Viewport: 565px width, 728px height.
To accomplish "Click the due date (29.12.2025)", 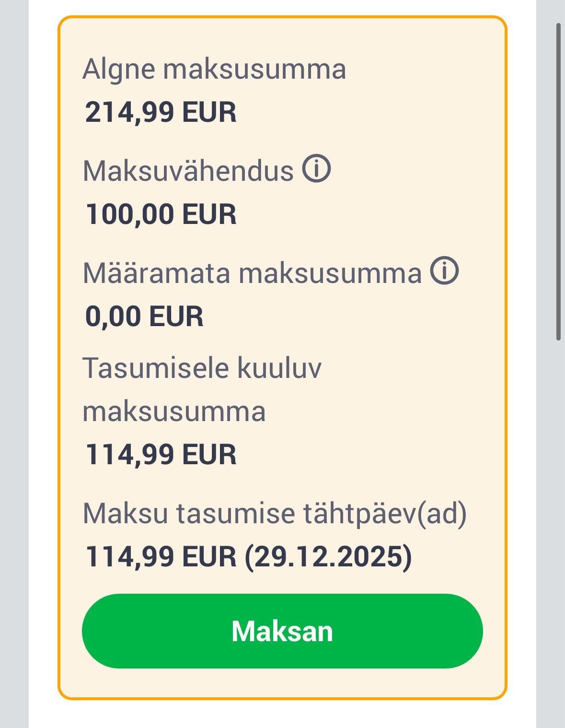I will 328,557.
